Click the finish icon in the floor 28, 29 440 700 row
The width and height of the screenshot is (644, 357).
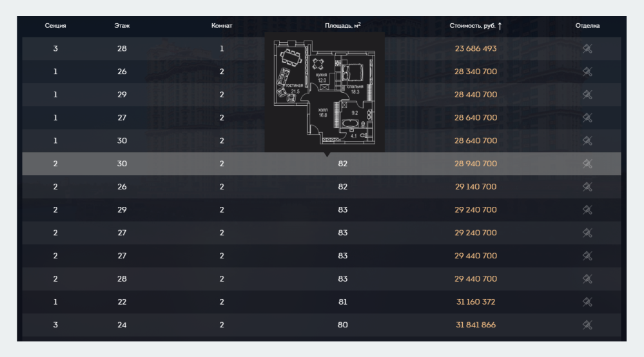point(587,279)
